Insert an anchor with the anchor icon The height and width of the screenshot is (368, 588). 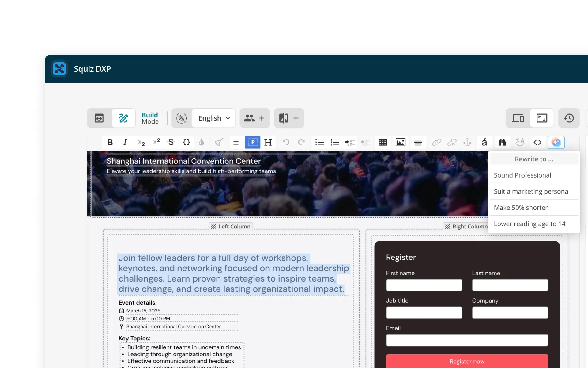467,142
